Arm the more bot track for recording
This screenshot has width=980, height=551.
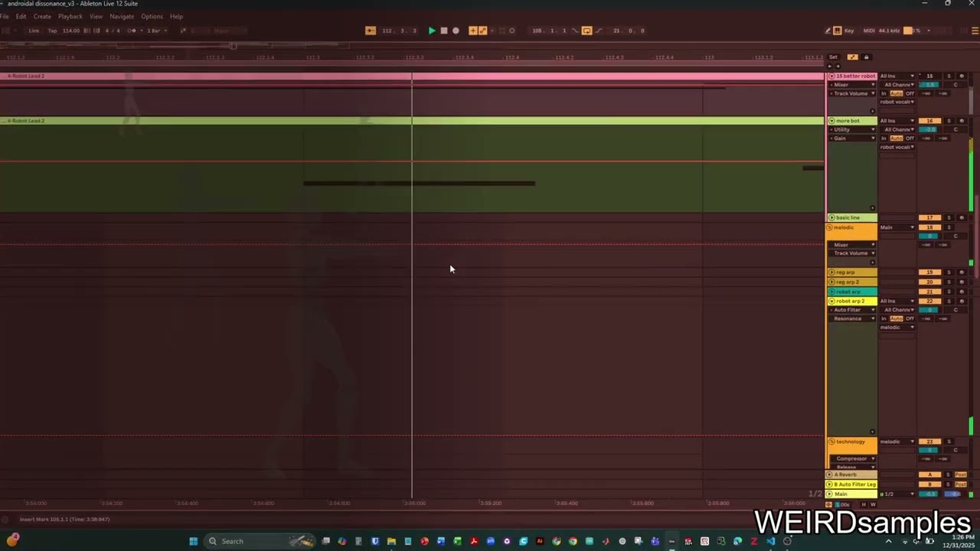962,121
